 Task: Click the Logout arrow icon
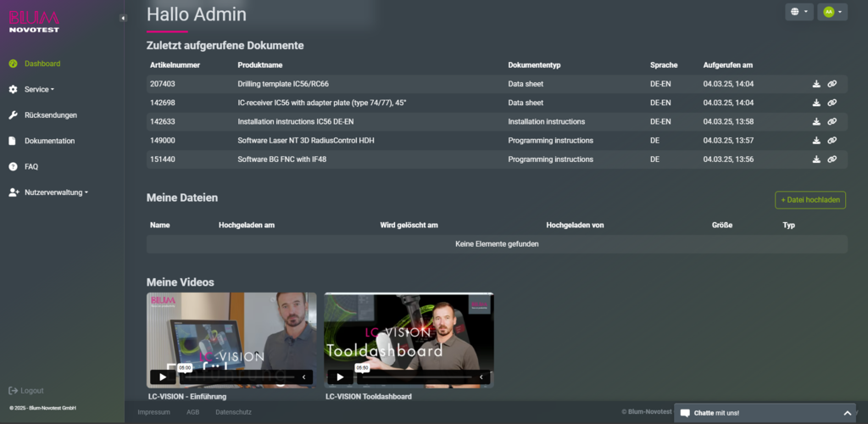click(x=14, y=391)
